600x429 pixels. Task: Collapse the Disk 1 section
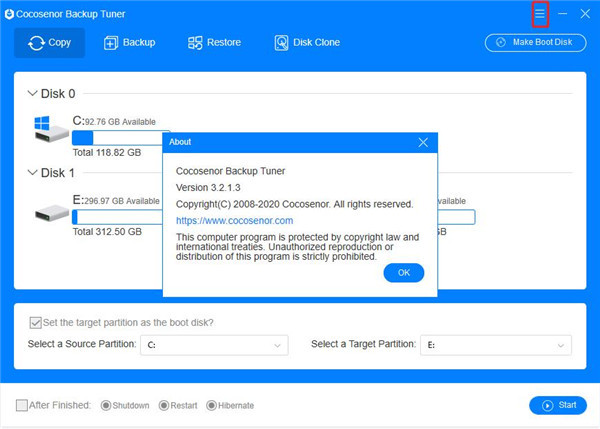point(33,173)
